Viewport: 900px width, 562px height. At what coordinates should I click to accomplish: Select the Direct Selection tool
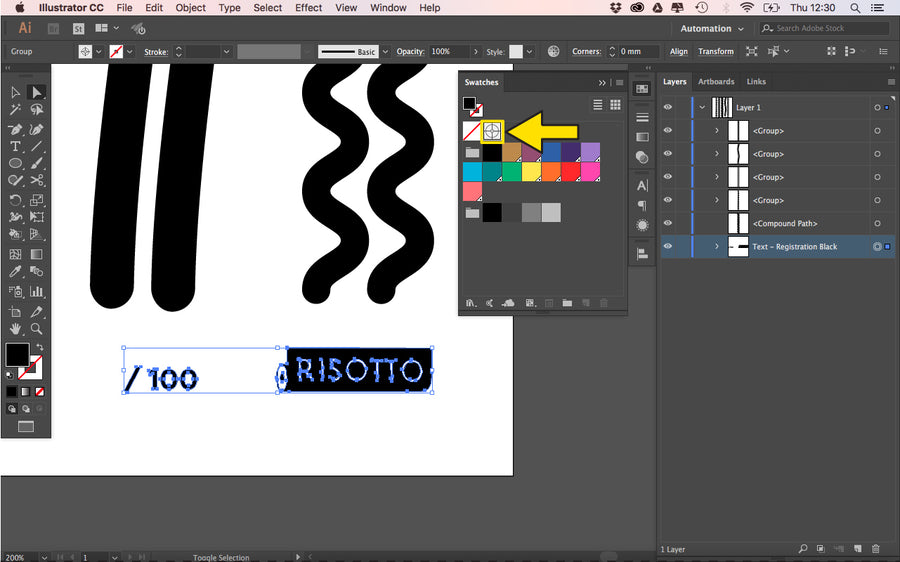coord(37,93)
